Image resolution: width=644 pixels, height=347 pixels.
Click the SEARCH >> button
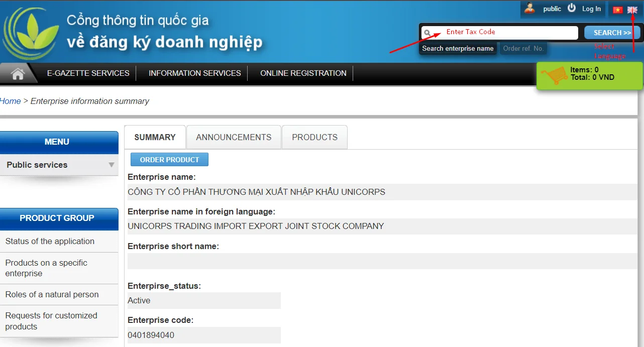coord(612,33)
